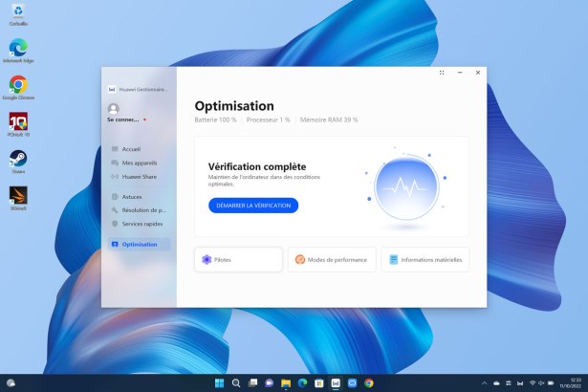This screenshot has width=588, height=392.
Task: Click the Huawei M tray icon
Action: (520, 383)
